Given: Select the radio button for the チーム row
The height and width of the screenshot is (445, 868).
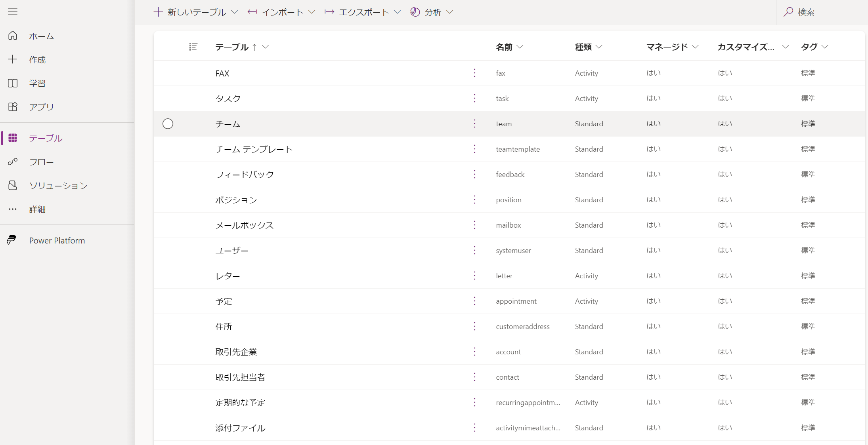Looking at the screenshot, I should point(168,124).
